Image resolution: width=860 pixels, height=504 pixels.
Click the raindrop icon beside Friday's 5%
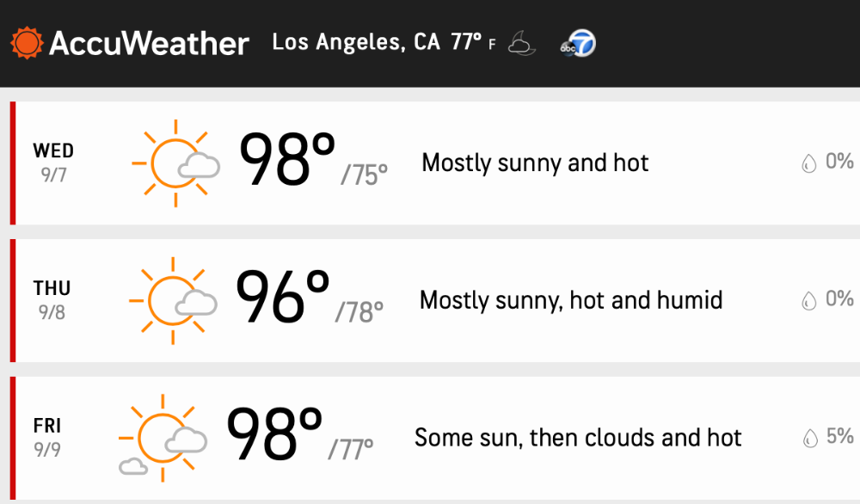[810, 438]
